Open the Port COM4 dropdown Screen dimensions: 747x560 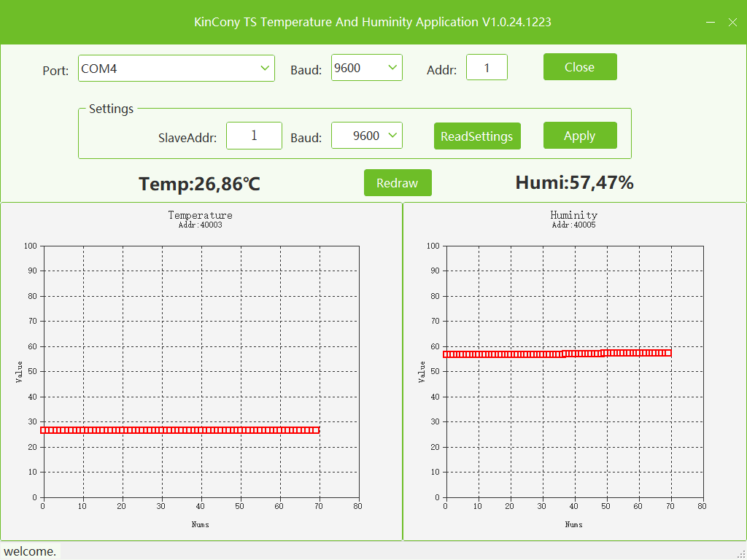pyautogui.click(x=176, y=69)
